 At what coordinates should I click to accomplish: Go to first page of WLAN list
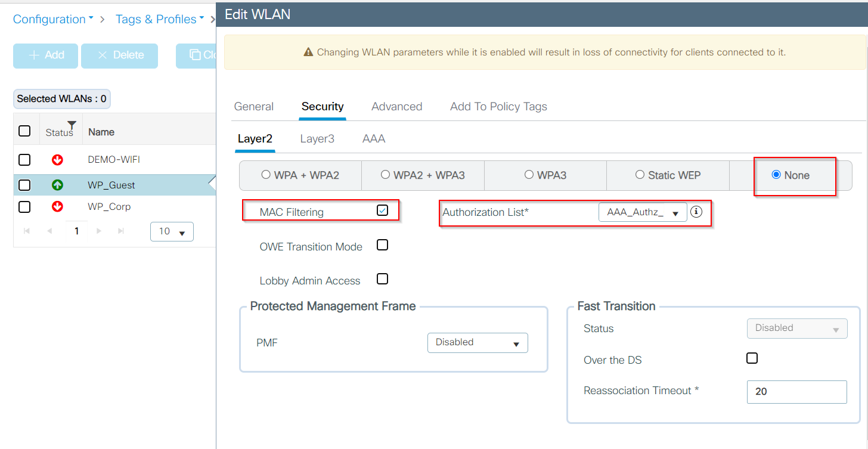(x=27, y=231)
